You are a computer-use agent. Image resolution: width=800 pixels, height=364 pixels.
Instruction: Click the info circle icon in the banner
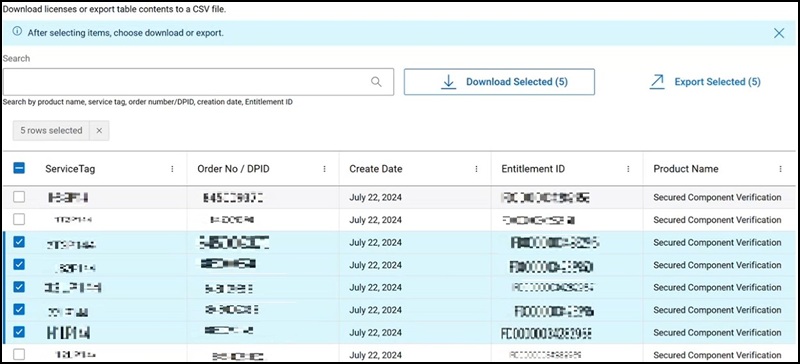(x=17, y=32)
